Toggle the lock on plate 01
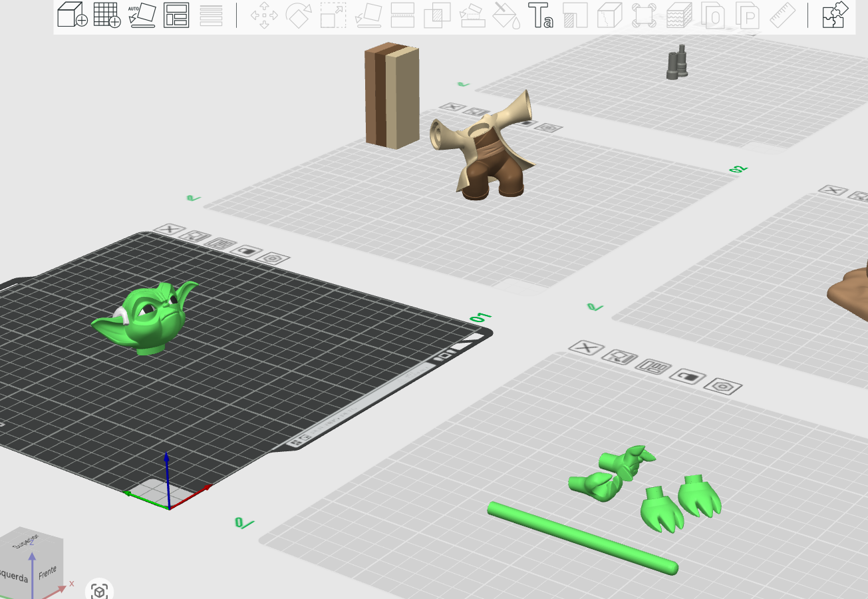 coord(247,252)
